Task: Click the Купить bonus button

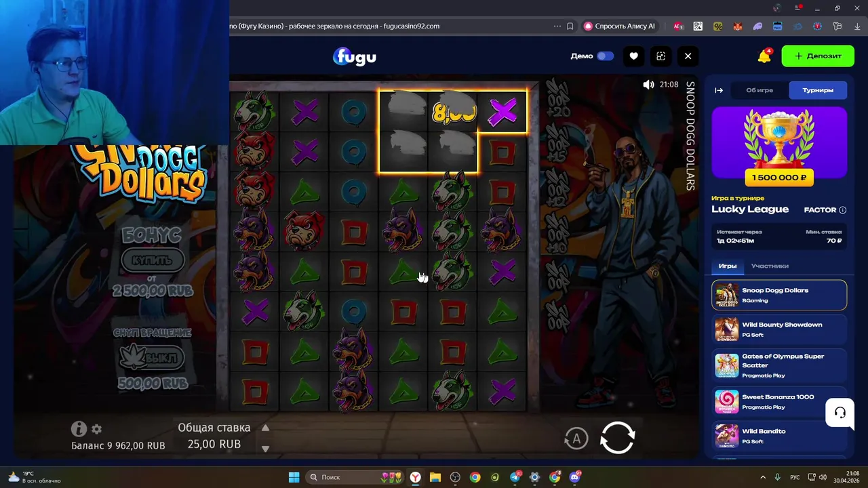Action: (153, 260)
